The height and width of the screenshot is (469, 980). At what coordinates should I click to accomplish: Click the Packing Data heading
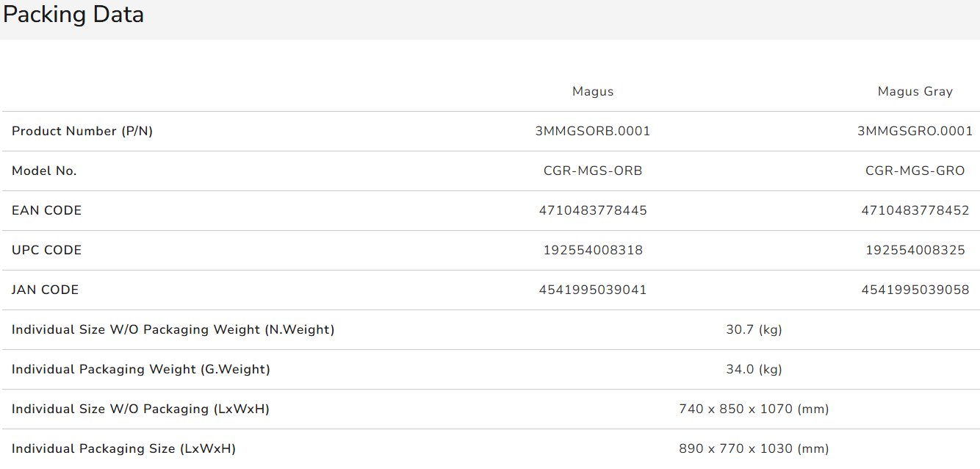tap(73, 15)
